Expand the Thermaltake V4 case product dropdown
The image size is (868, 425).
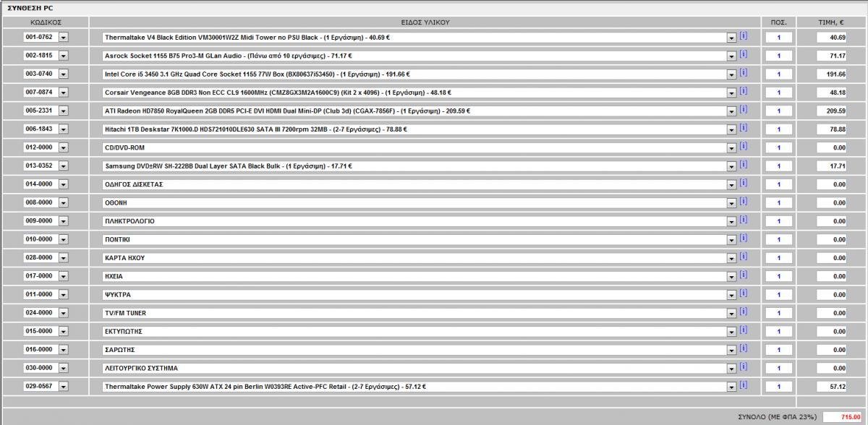click(x=731, y=37)
